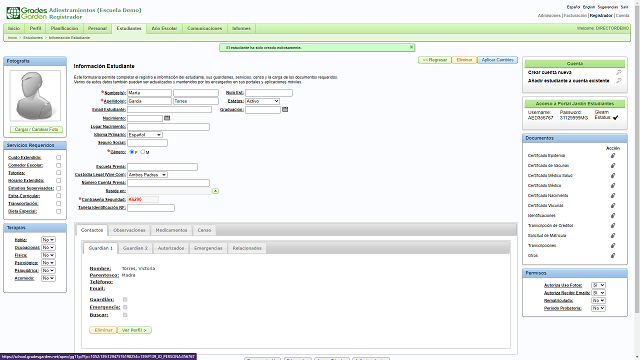The height and width of the screenshot is (360, 640).
Task: Attach file for Certificado de Vacunas document
Action: pos(613,165)
